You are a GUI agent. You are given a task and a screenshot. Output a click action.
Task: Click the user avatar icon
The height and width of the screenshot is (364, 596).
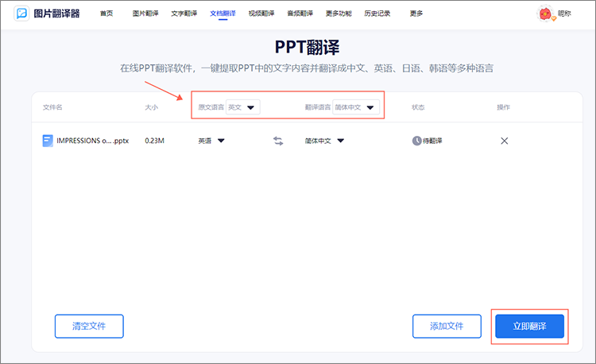tap(545, 14)
